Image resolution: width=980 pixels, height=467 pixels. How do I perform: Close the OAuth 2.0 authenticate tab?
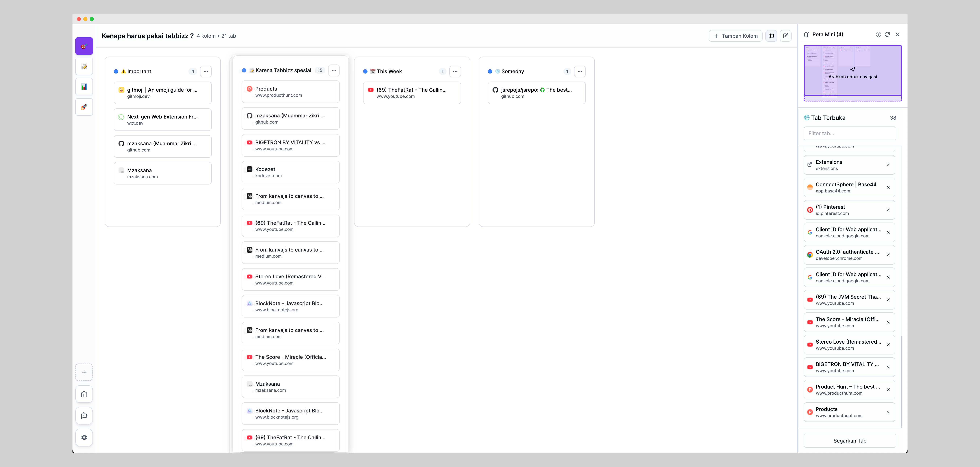[888, 255]
